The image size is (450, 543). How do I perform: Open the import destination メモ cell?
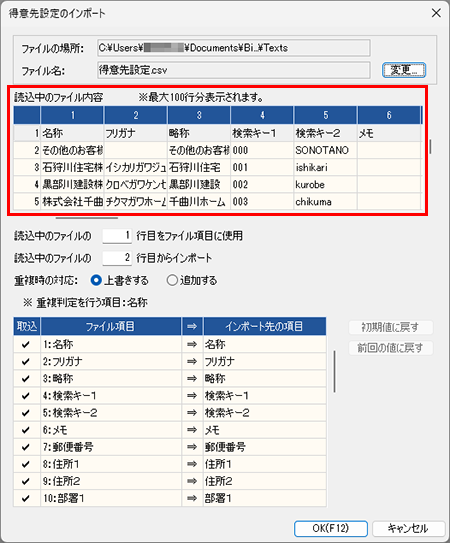click(x=265, y=430)
